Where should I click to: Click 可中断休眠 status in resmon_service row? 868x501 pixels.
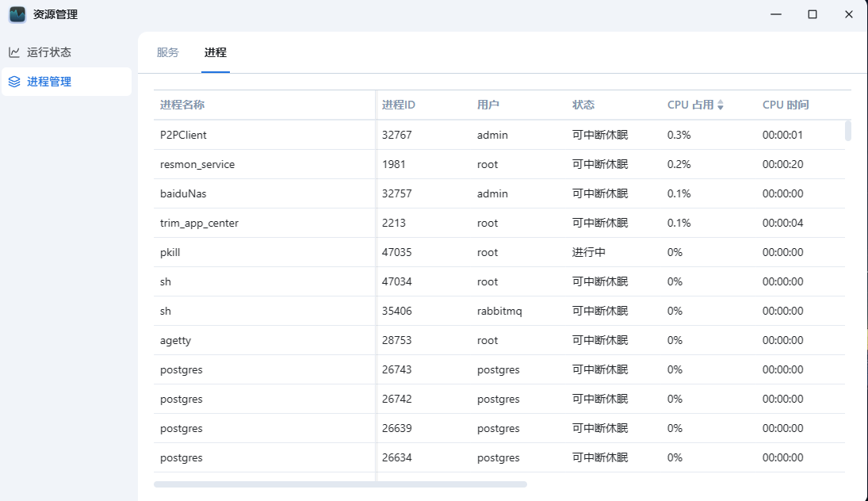600,164
